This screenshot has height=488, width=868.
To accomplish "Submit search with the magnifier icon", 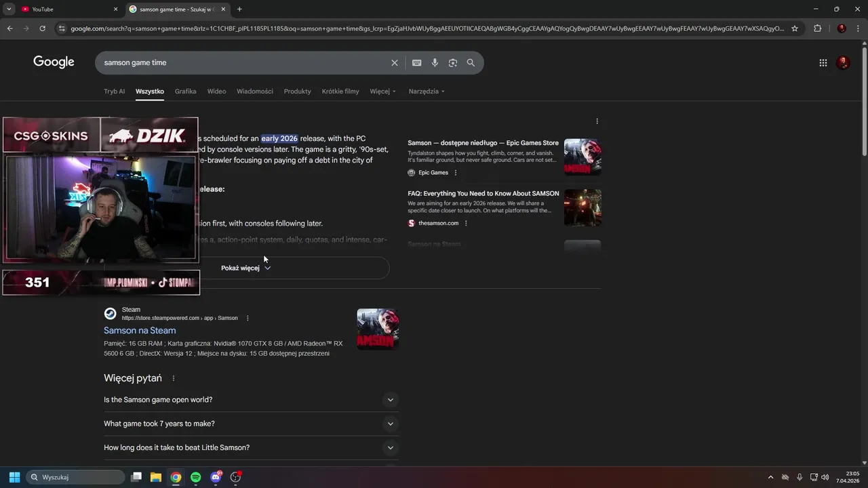I will point(471,62).
